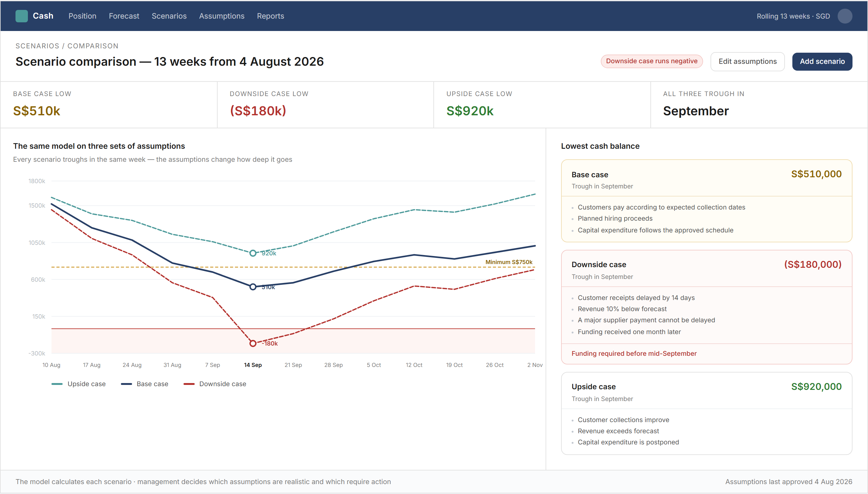This screenshot has height=494, width=868.
Task: Click Customer collections improve assumption
Action: [x=623, y=420]
